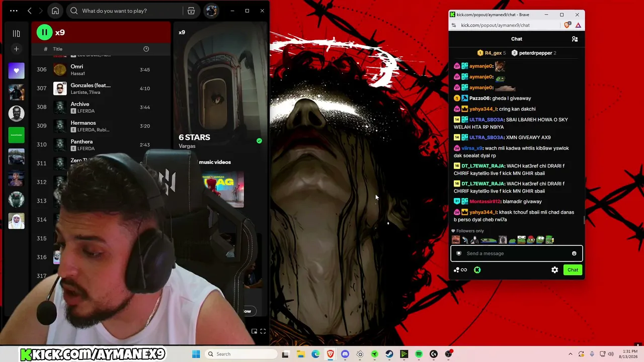Open the Browse icon in Spotify search bar

[x=191, y=11]
